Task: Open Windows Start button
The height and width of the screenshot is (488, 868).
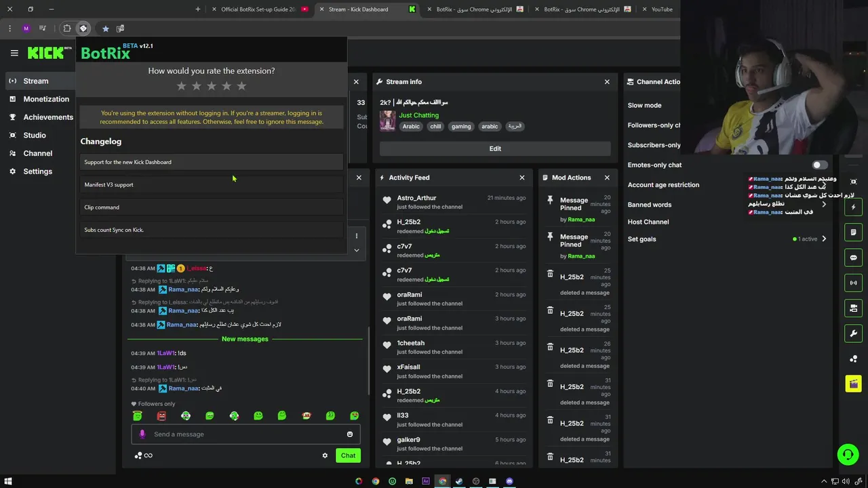Action: click(x=9, y=481)
